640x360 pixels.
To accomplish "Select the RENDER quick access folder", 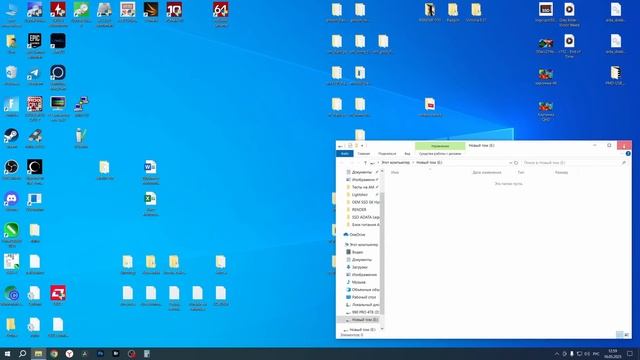I will point(359,209).
